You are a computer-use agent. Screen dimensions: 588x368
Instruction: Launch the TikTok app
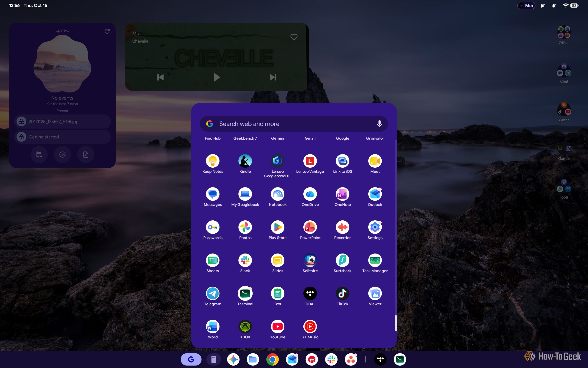[342, 293]
